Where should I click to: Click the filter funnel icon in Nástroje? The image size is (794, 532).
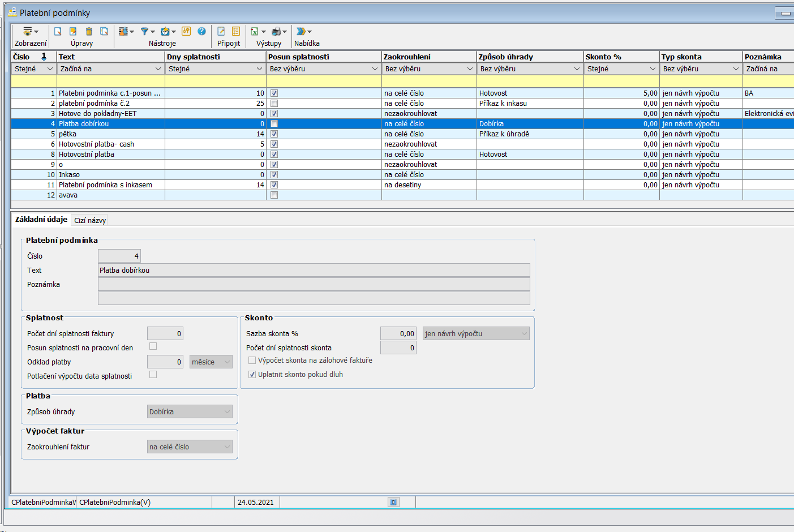click(x=145, y=32)
